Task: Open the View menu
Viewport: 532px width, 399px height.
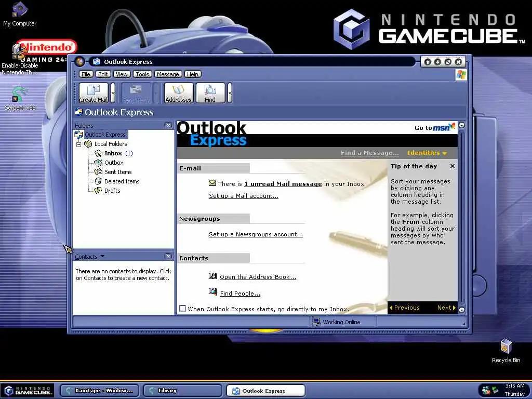Action: pyautogui.click(x=122, y=74)
